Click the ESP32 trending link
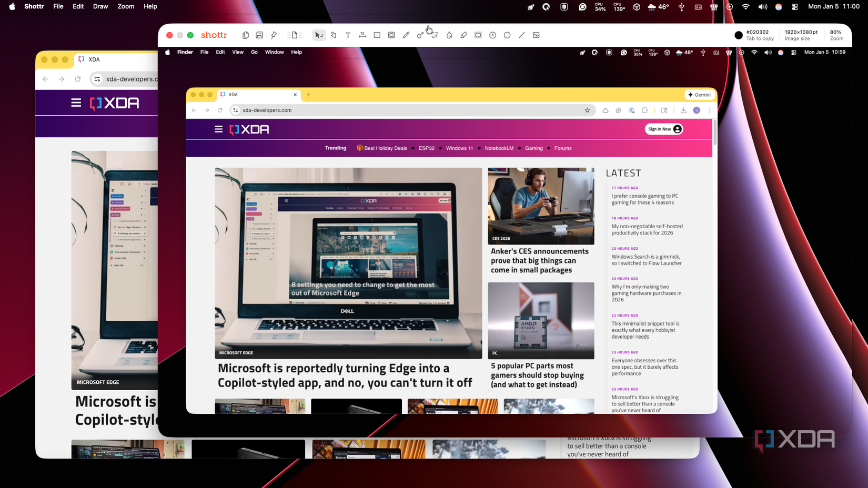 tap(427, 148)
